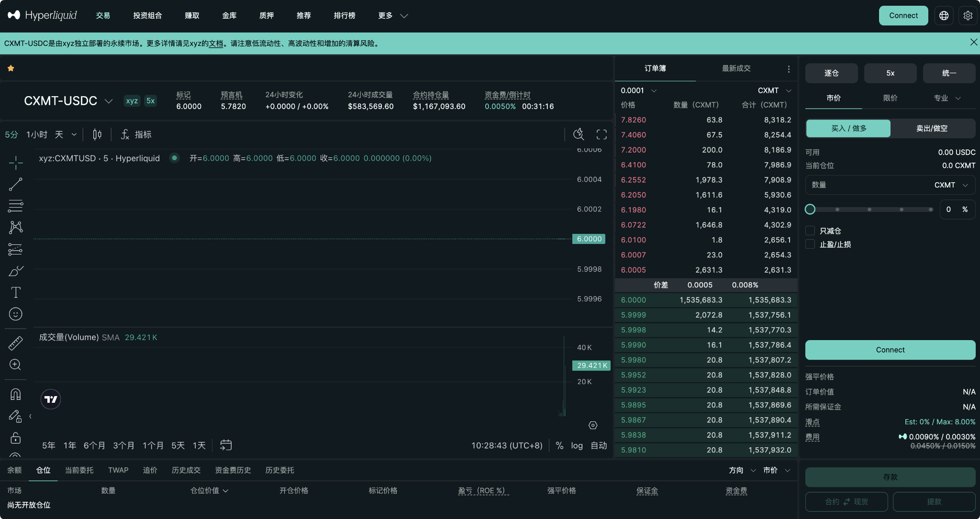Select the pattern drawing tool
Screen dimensions: 980x519
pyautogui.click(x=15, y=227)
